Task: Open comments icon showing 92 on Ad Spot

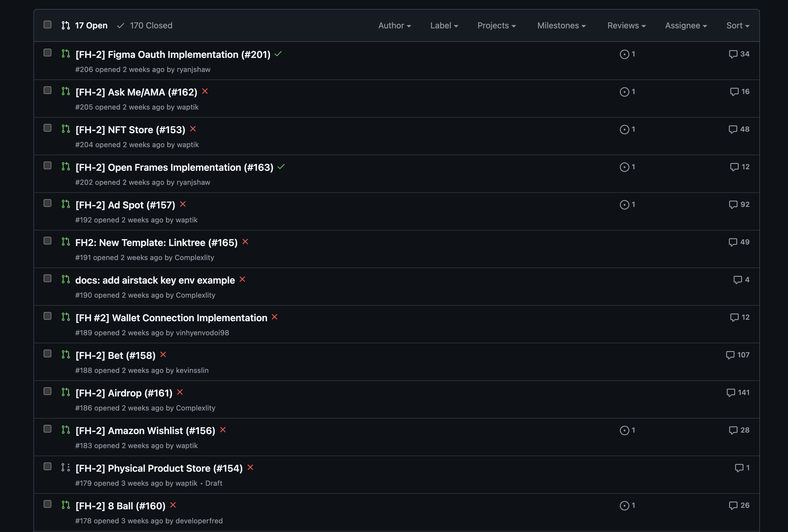Action: 739,204
